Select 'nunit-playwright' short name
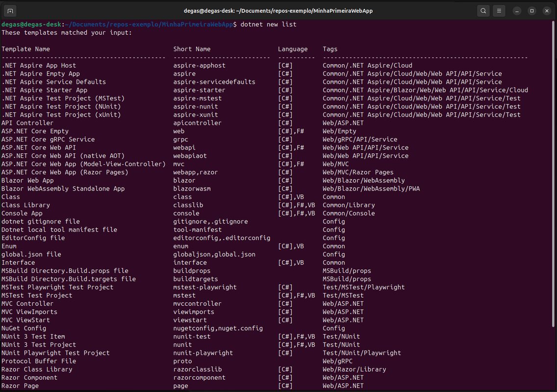This screenshot has height=392, width=557. point(203,353)
